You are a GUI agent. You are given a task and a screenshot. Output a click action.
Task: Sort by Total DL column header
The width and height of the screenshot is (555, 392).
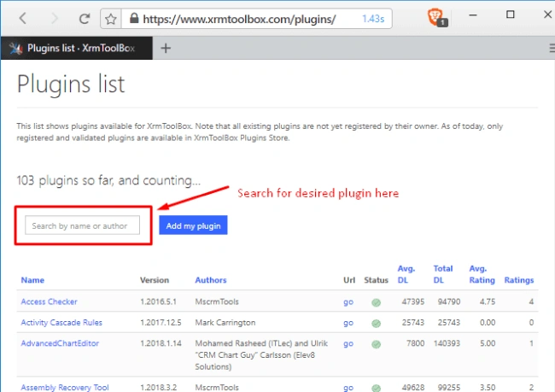click(x=443, y=274)
